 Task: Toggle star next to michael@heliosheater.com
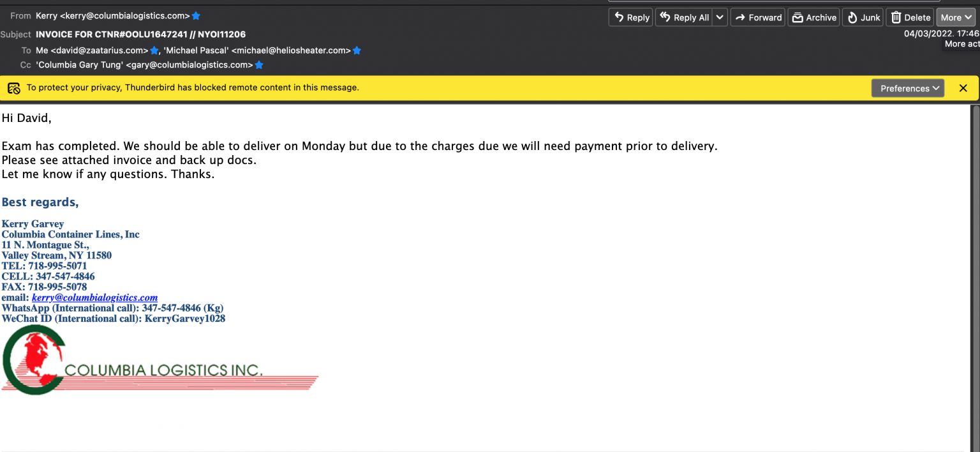click(x=357, y=50)
